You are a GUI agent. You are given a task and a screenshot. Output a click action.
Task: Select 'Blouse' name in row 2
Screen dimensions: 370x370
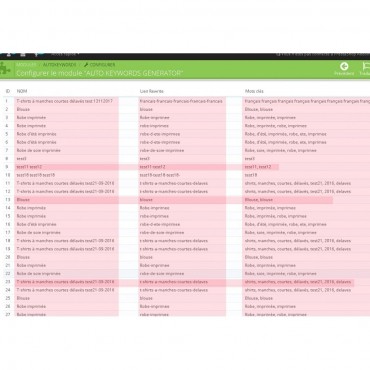[x=23, y=109]
